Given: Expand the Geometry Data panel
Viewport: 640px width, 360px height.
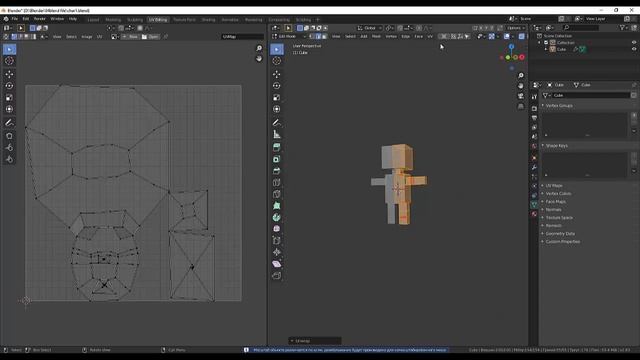Looking at the screenshot, I should tap(560, 233).
